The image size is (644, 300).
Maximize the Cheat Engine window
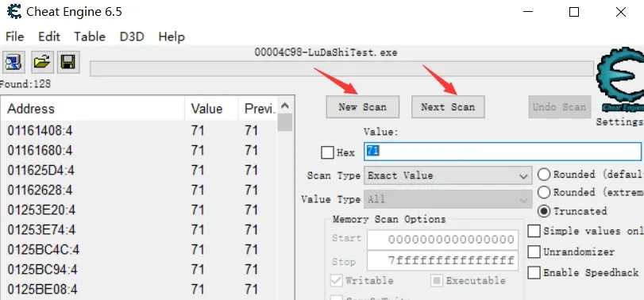[x=574, y=12]
